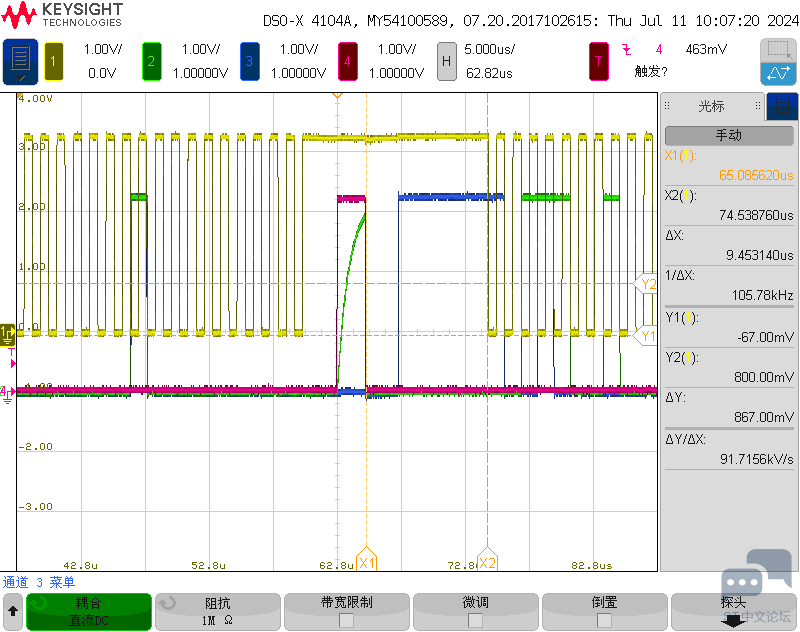Open the blue sidebar list icon
The image size is (800, 632).
[782, 106]
